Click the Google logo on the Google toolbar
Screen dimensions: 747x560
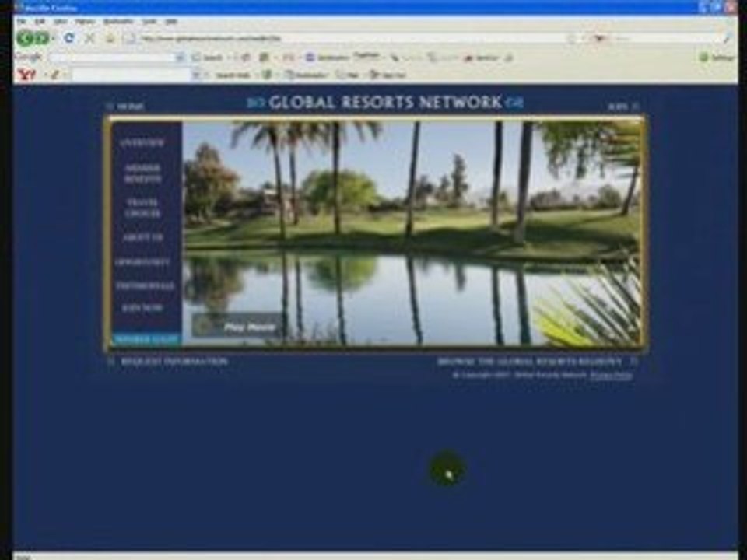tap(29, 57)
